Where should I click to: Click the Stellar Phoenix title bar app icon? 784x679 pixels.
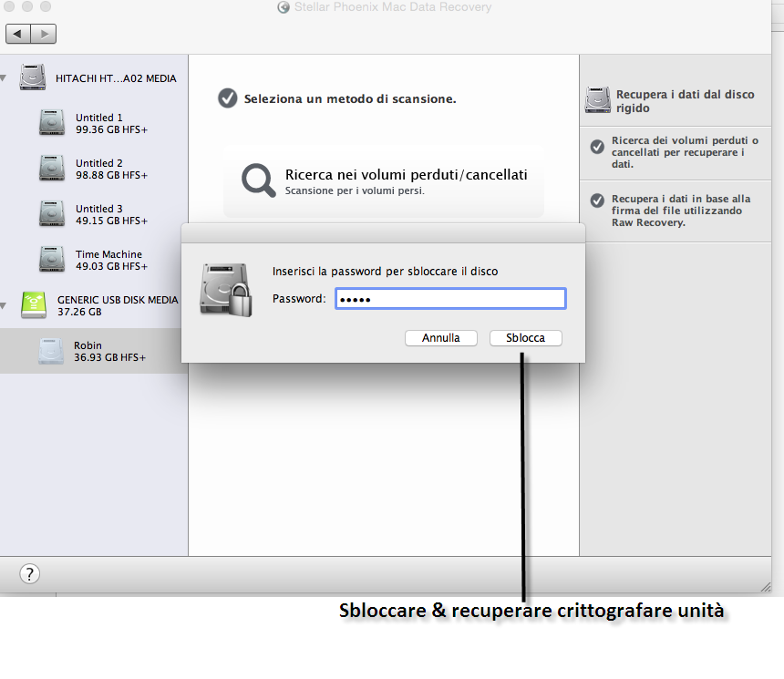[x=284, y=7]
